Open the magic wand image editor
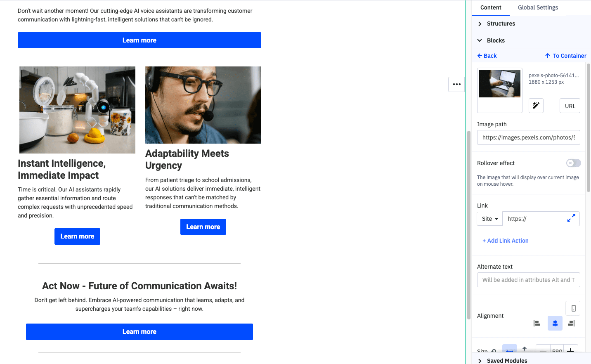Image resolution: width=591 pixels, height=364 pixels. coord(536,106)
